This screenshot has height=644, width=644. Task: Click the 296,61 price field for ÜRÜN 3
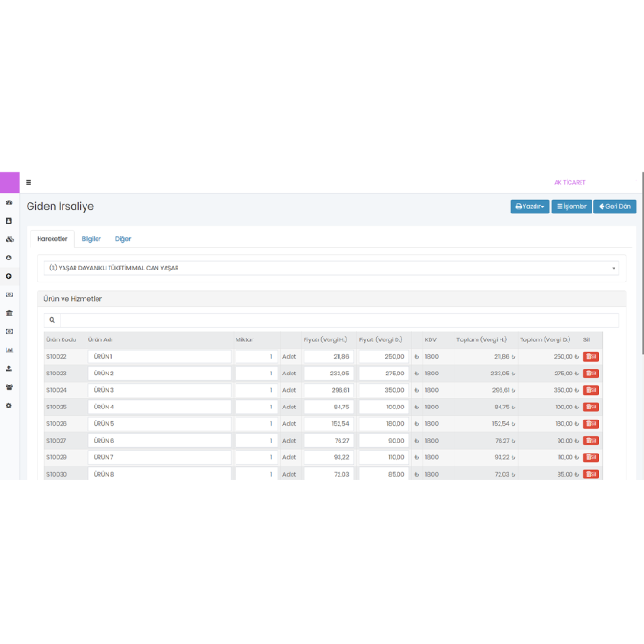click(328, 390)
